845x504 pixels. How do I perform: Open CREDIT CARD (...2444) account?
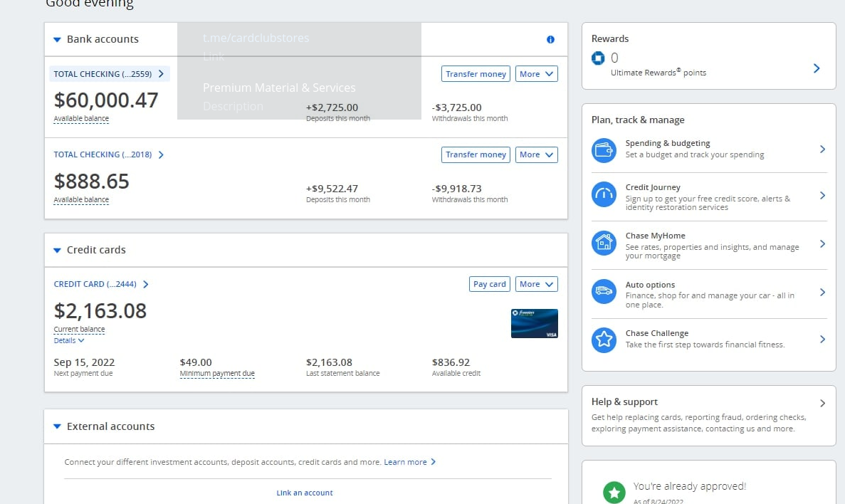(101, 284)
